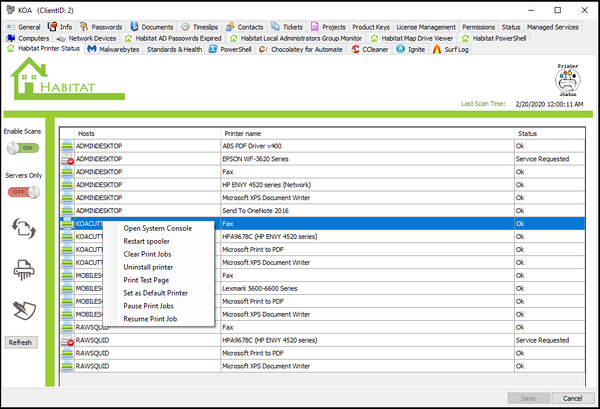Viewport: 600px width, 409px height.
Task: Open the Info tab
Action: 60,27
